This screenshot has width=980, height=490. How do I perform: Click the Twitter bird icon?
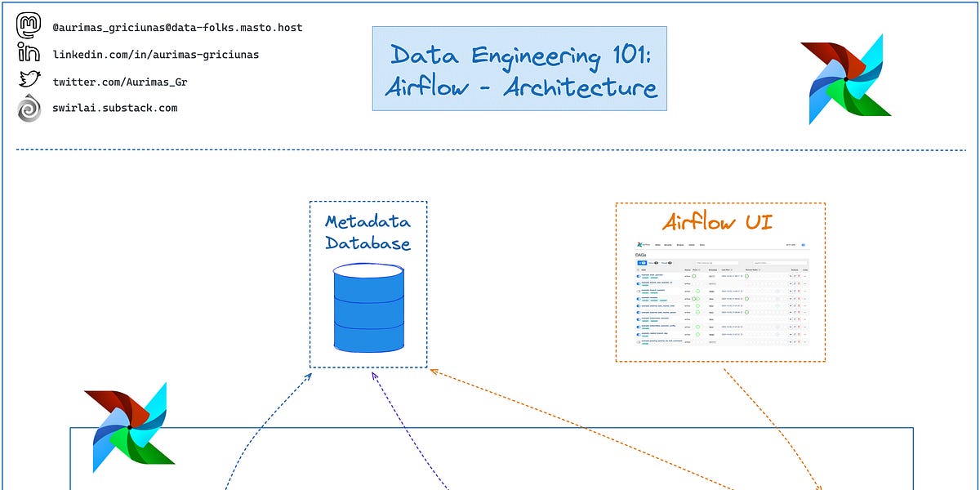coord(29,78)
